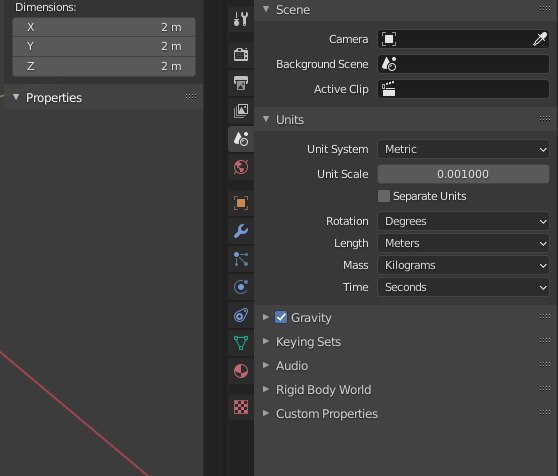Open the Modifier properties wrench tab

coord(241,231)
